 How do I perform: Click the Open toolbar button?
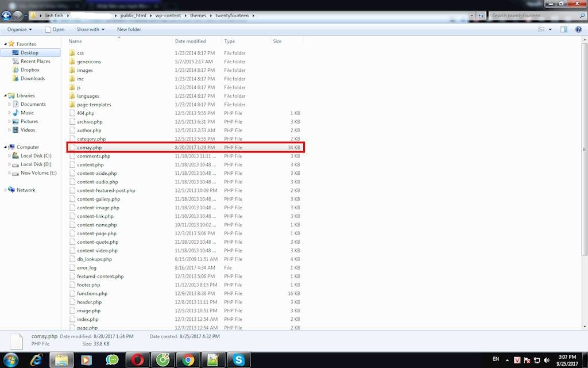click(x=55, y=29)
